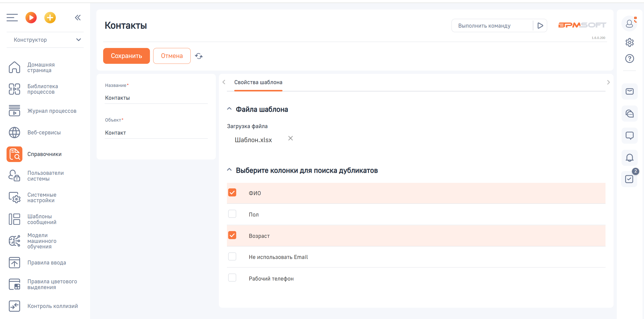
Task: Click the refresh sync icon near Отмена
Action: click(x=199, y=56)
